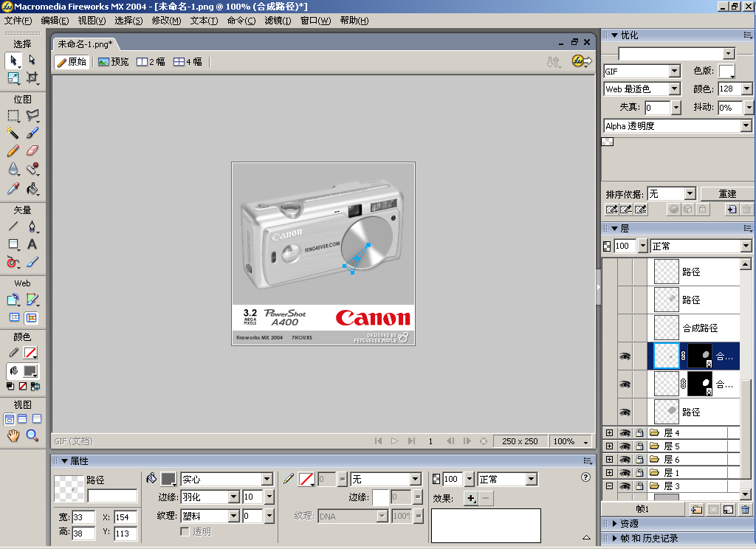Select the Blur tool
The image size is (756, 549).
(13, 169)
